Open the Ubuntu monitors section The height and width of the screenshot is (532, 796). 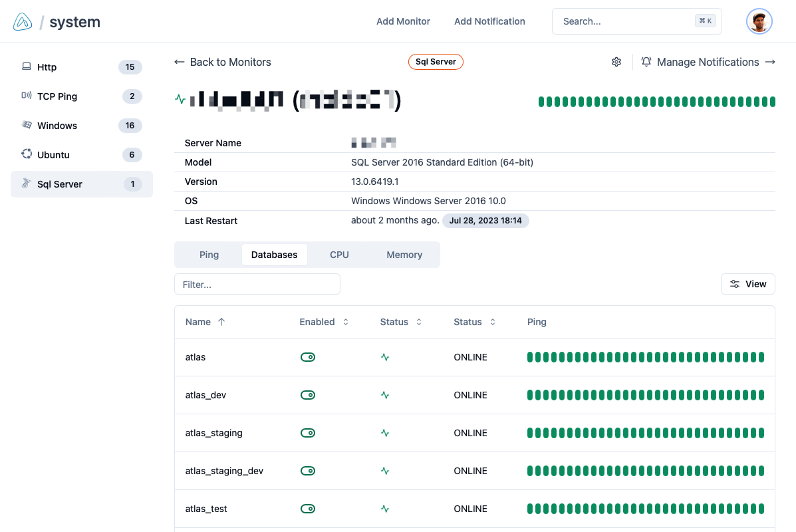tap(54, 154)
